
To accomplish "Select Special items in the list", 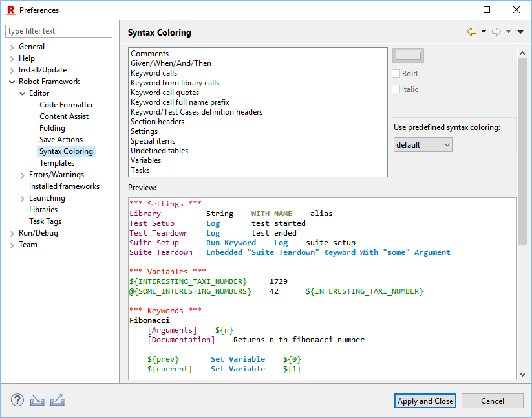I will pyautogui.click(x=153, y=141).
